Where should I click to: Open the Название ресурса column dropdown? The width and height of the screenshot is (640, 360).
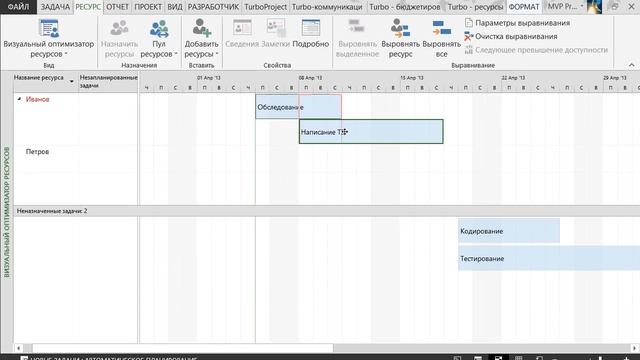click(72, 81)
